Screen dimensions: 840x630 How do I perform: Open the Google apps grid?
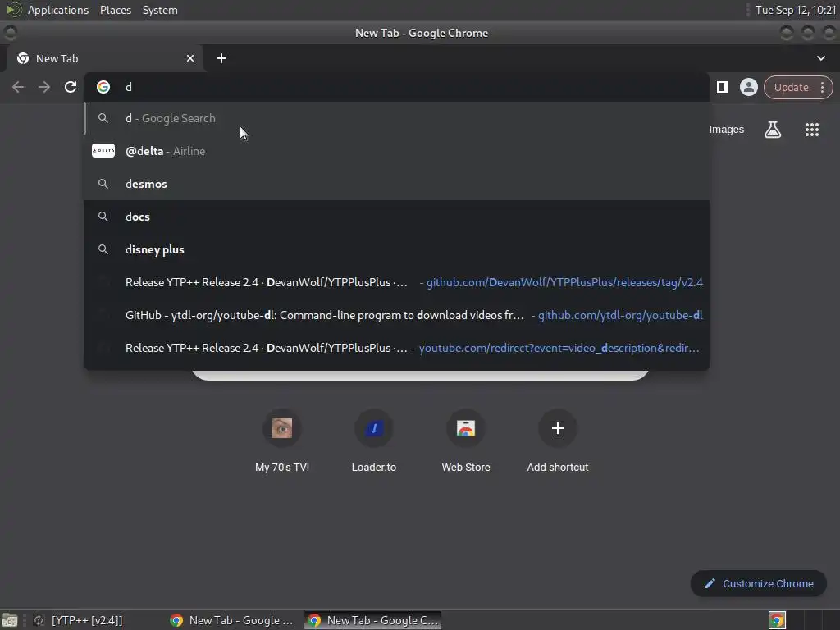(811, 129)
